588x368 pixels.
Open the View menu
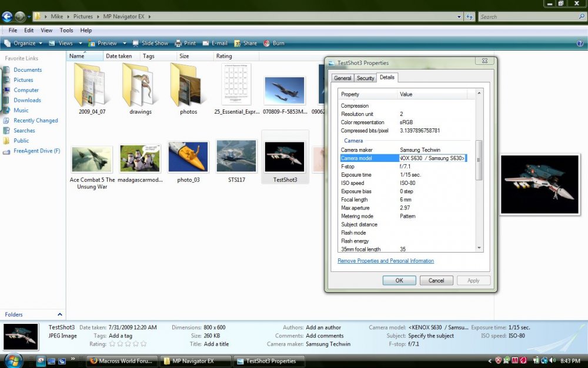click(x=46, y=31)
